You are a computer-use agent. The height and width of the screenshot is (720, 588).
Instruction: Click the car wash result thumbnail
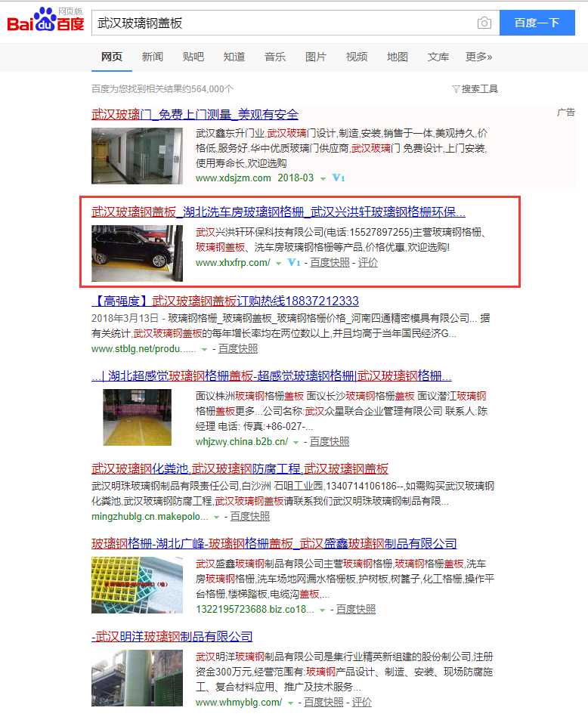coord(137,248)
